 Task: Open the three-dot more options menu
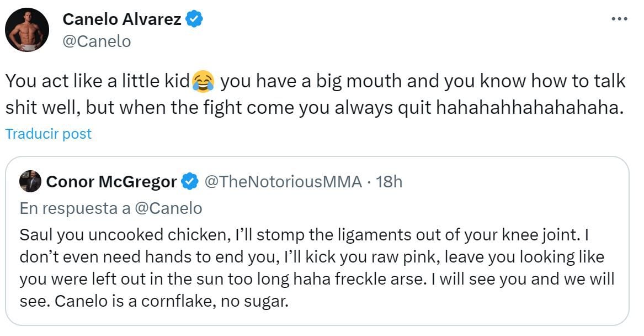[x=620, y=20]
